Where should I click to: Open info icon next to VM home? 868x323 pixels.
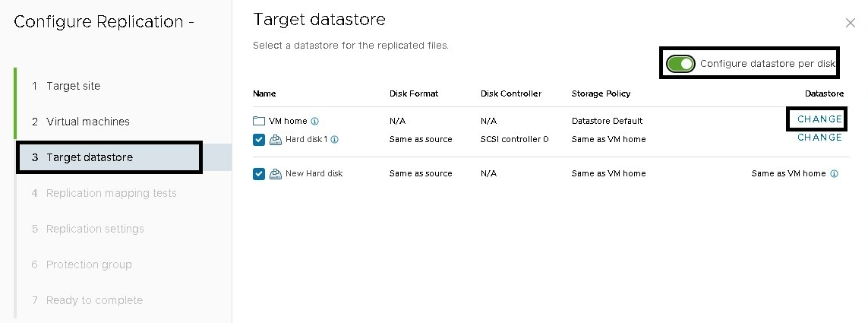pos(315,121)
